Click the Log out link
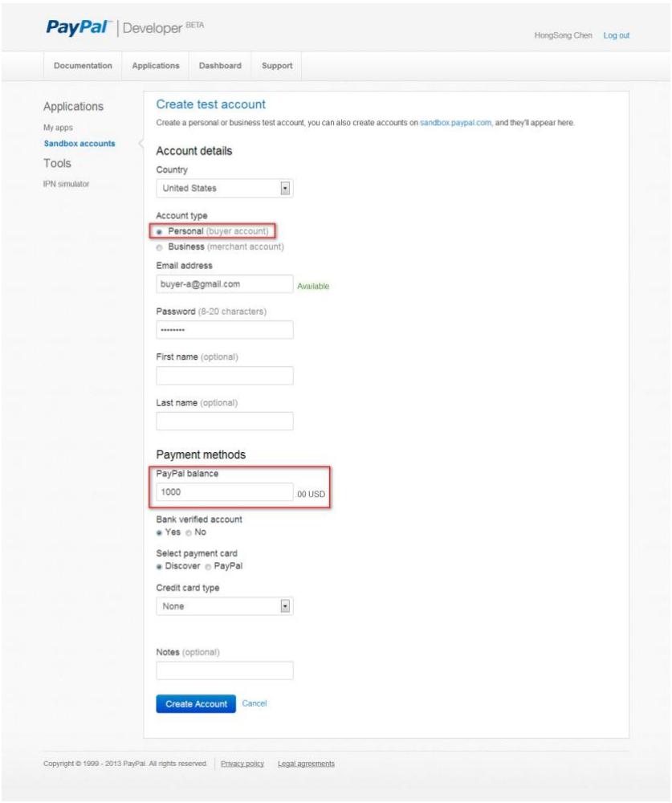This screenshot has height=803, width=672. (616, 35)
